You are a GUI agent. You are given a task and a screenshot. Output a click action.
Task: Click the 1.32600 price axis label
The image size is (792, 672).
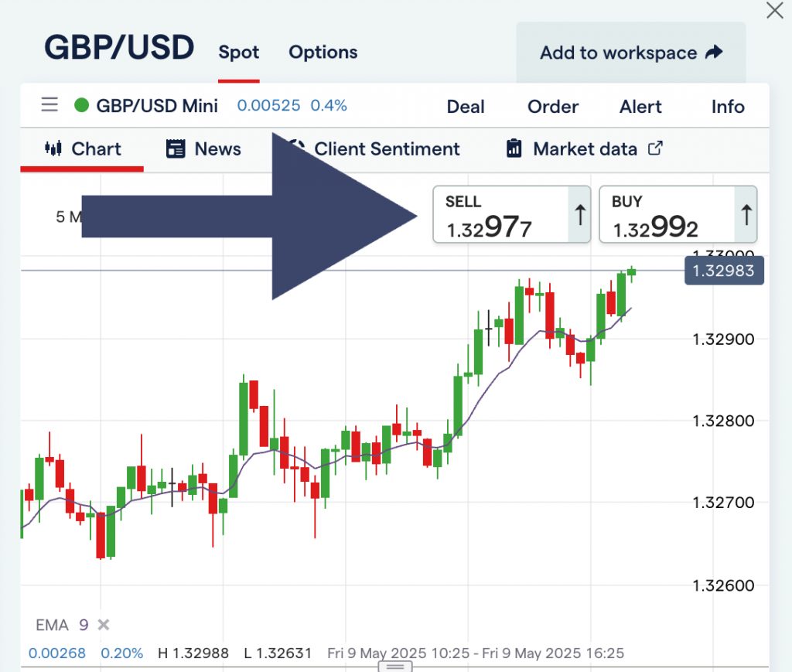[723, 585]
